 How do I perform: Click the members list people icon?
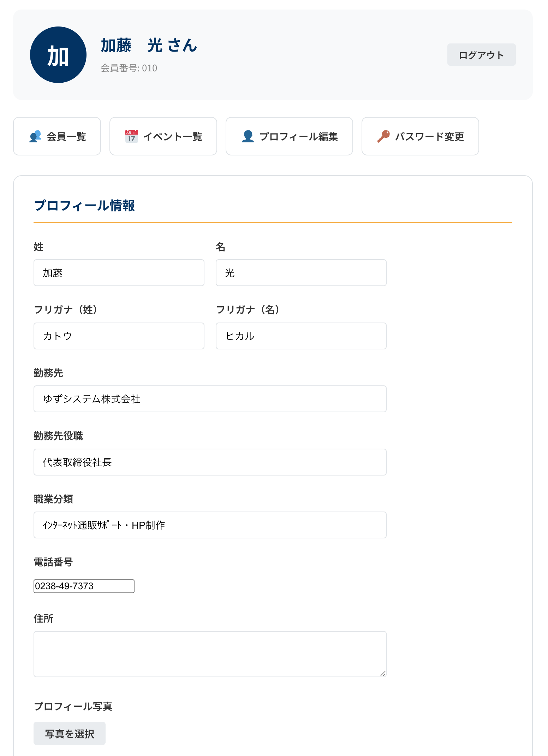[35, 136]
